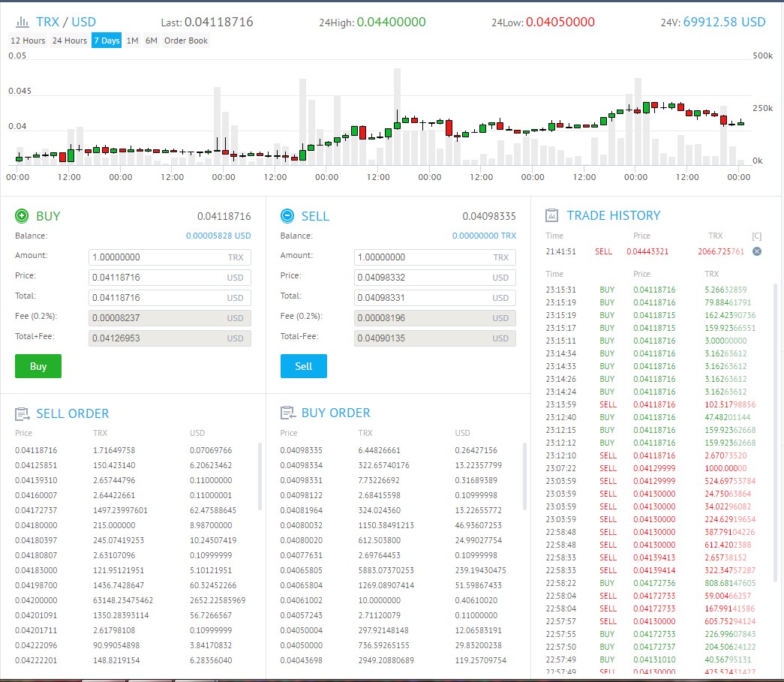Viewport: 784px width, 682px height.
Task: Dismiss the 21:41:51 SELL trade with the X icon
Action: coord(757,251)
